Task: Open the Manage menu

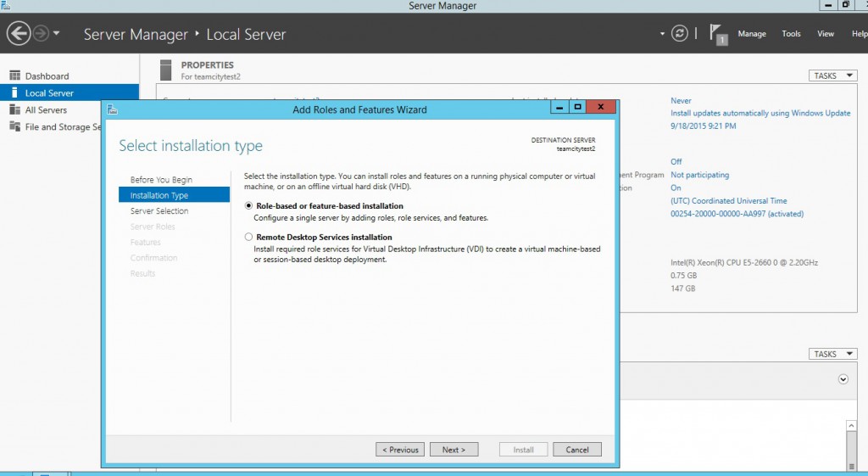Action: 752,34
